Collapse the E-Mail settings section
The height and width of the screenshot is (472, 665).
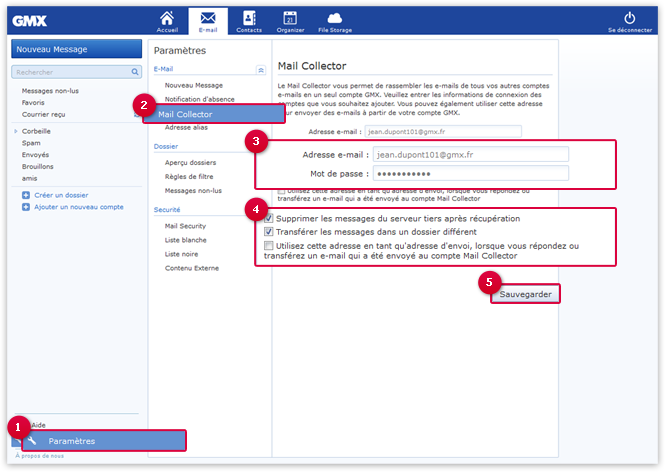[261, 70]
